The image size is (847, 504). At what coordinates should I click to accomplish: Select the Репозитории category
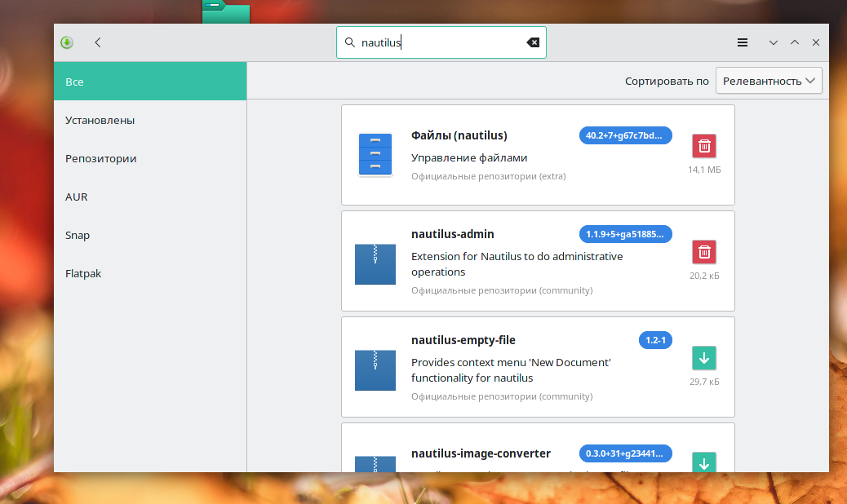(150, 158)
